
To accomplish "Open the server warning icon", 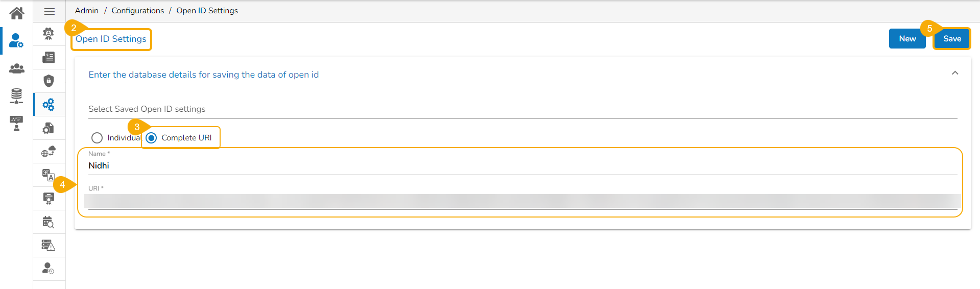I will tap(49, 246).
